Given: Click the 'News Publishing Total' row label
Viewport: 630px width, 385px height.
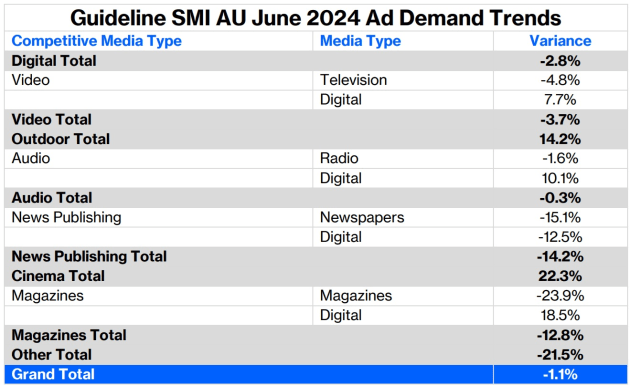Looking at the screenshot, I should click(x=89, y=256).
